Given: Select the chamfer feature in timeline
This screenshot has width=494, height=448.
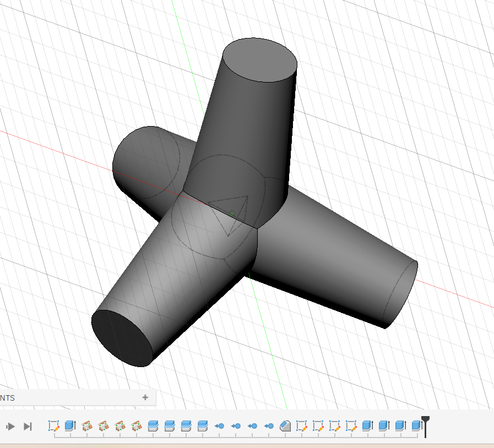Looking at the screenshot, I should coord(285,426).
